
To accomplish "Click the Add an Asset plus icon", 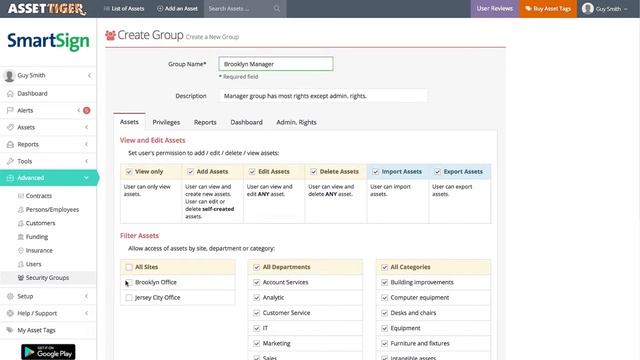I will tap(160, 9).
